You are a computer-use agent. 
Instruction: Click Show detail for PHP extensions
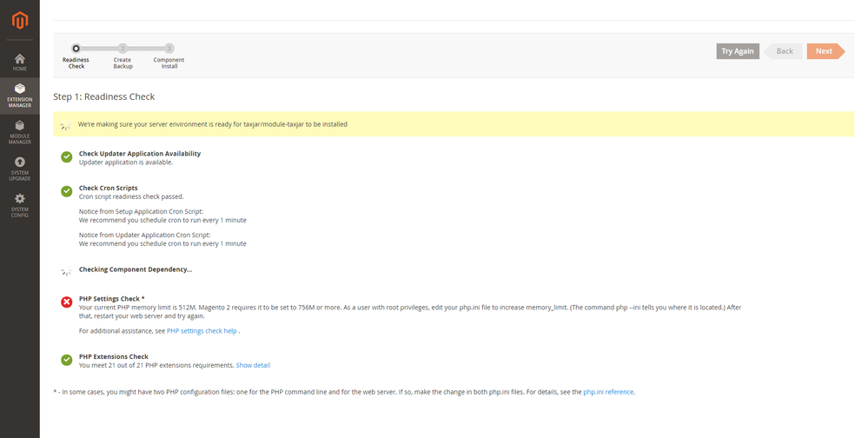253,366
